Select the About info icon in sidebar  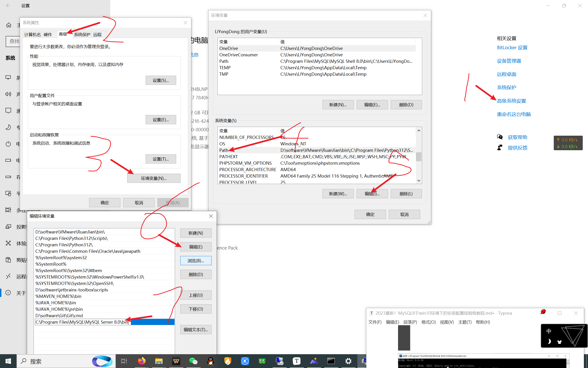(x=8, y=293)
